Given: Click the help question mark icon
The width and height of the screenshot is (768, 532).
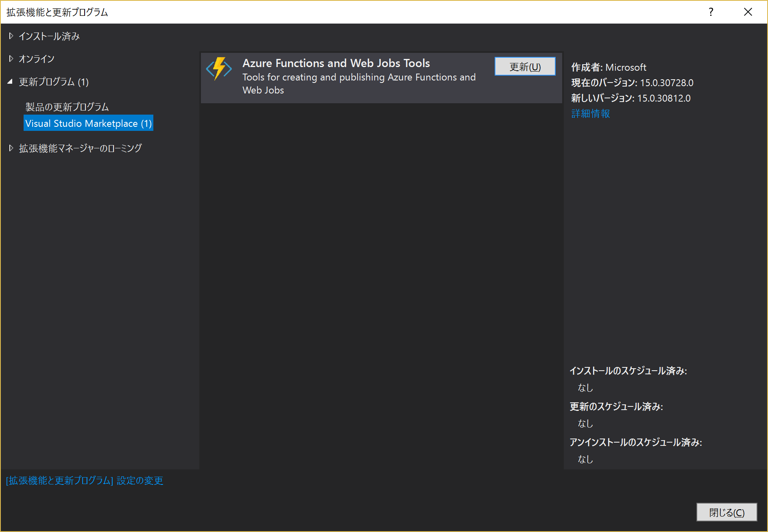Looking at the screenshot, I should pyautogui.click(x=711, y=12).
